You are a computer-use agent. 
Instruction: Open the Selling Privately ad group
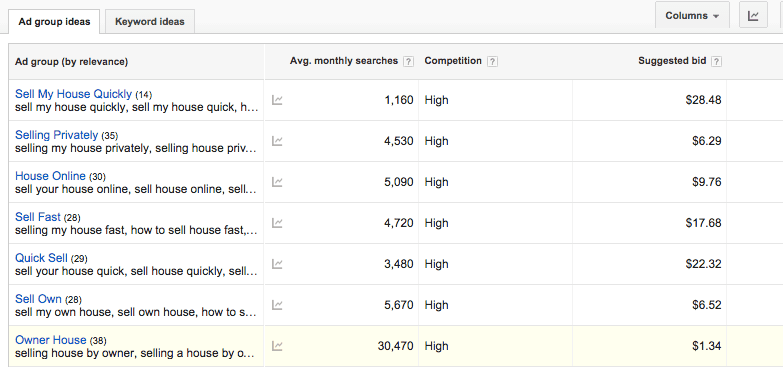tap(56, 135)
